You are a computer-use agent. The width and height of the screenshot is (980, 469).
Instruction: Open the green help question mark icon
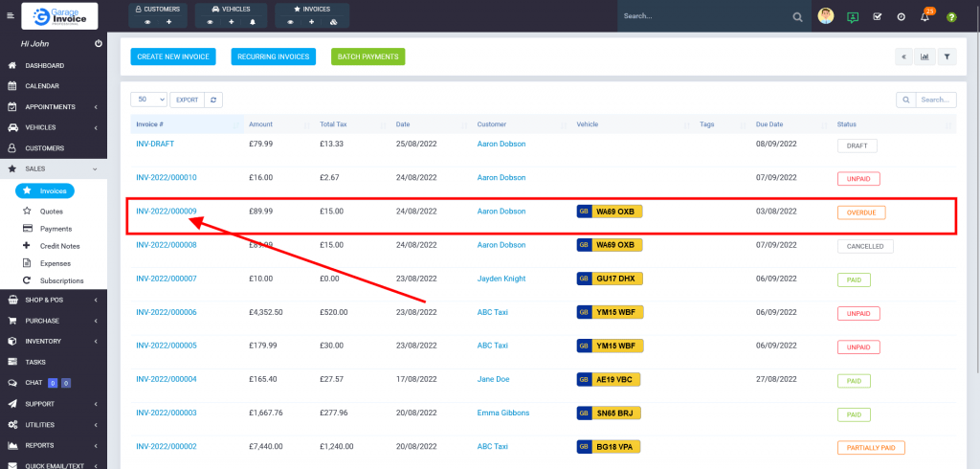[x=951, y=17]
